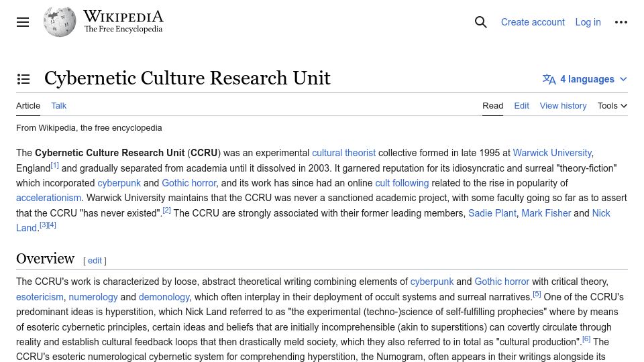
Task: Follow the esotericism link
Action: (x=40, y=297)
